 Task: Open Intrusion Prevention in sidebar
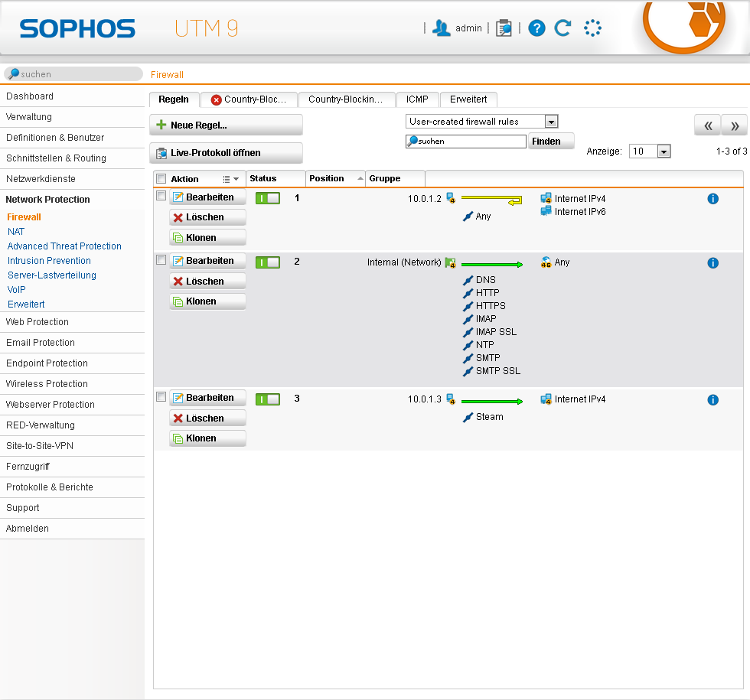coord(49,261)
